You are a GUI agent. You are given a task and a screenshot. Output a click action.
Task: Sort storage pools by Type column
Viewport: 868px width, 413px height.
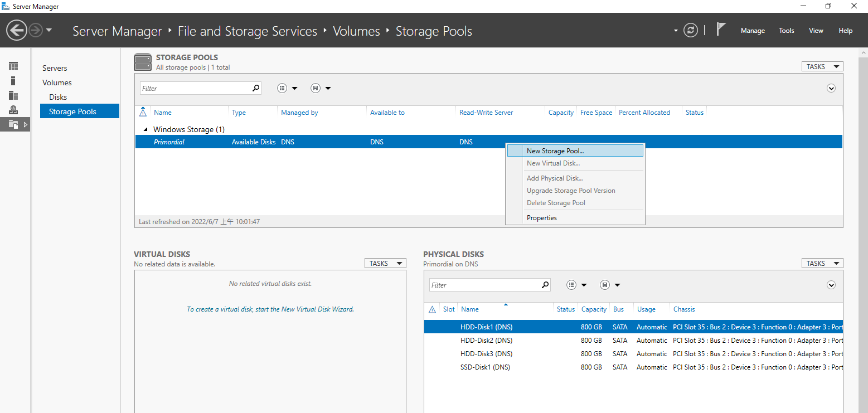pos(239,113)
